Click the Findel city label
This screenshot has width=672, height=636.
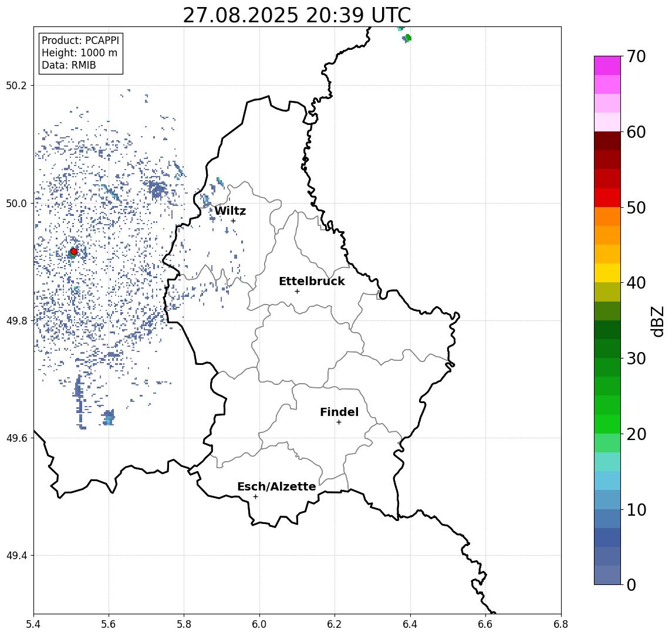[x=339, y=412]
